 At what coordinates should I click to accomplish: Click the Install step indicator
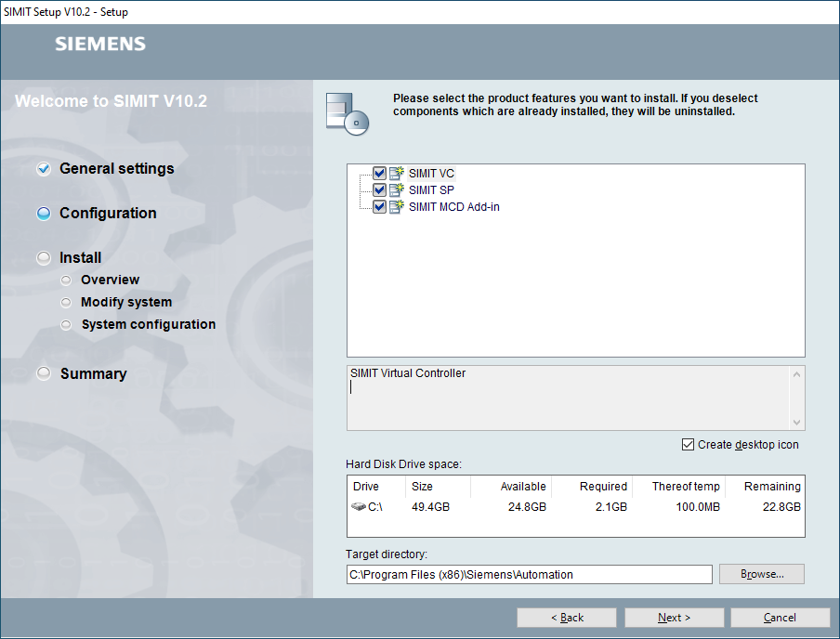44,257
